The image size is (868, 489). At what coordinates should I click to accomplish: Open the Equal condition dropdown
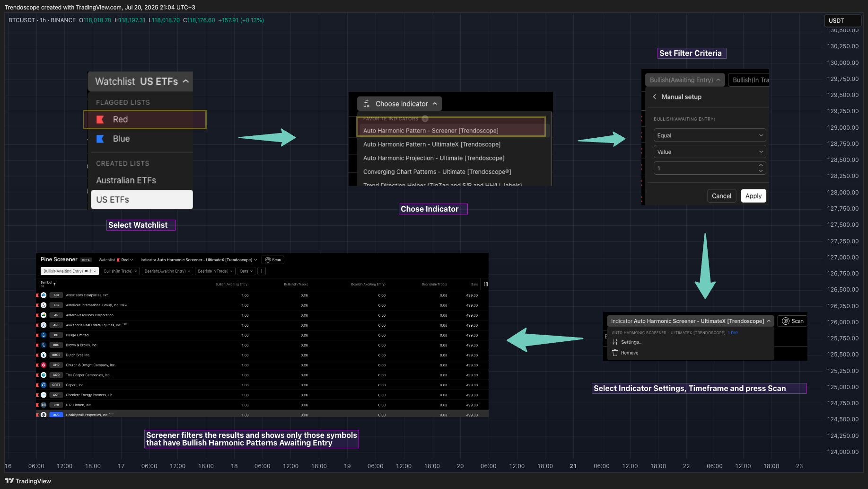[x=710, y=135]
